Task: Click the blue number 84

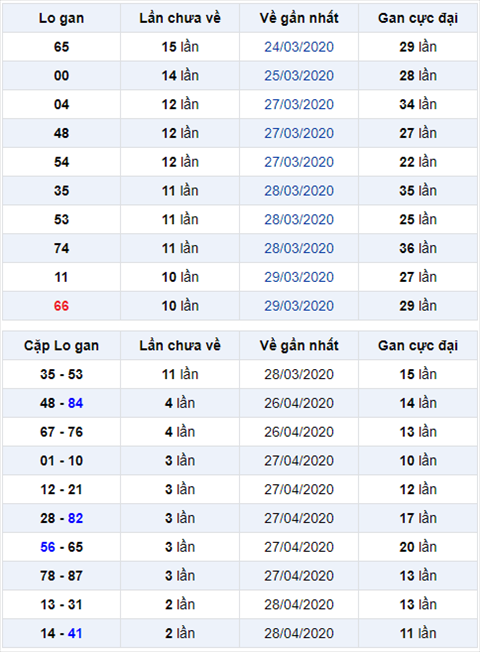Action: (75, 403)
